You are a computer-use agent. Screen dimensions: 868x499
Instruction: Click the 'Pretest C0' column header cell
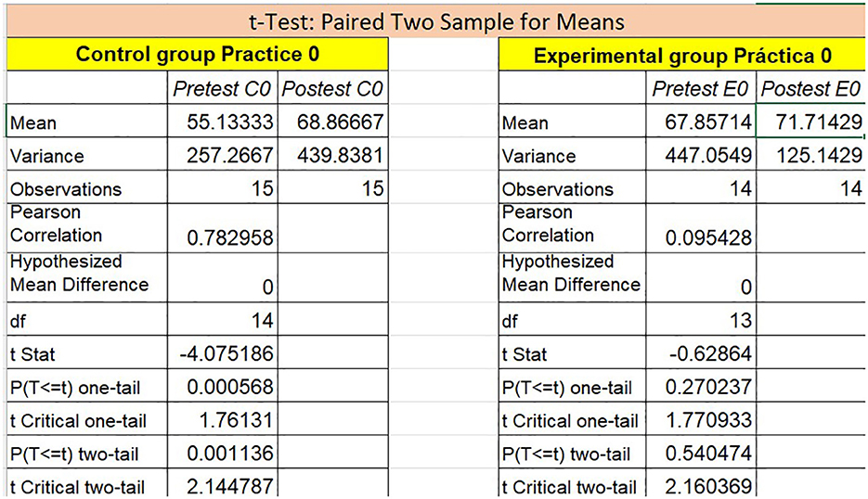pyautogui.click(x=223, y=89)
